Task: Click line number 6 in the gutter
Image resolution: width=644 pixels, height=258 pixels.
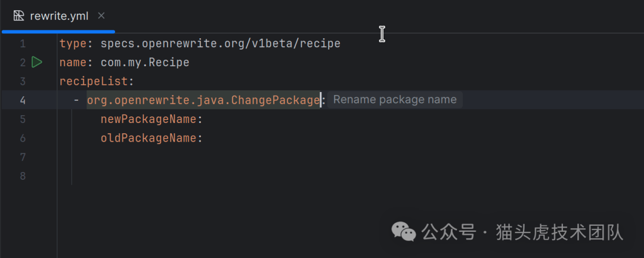Action: click(x=23, y=138)
